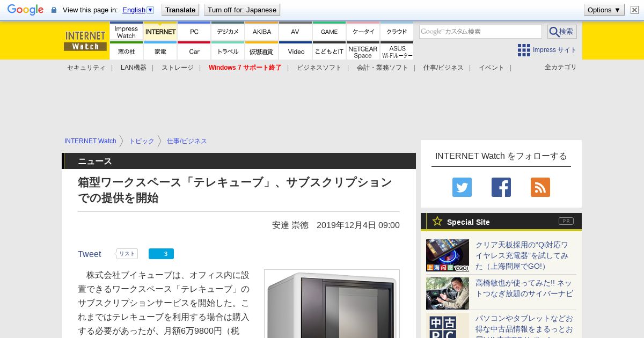Open the こどもとIT tab
644x338 pixels.
point(329,51)
